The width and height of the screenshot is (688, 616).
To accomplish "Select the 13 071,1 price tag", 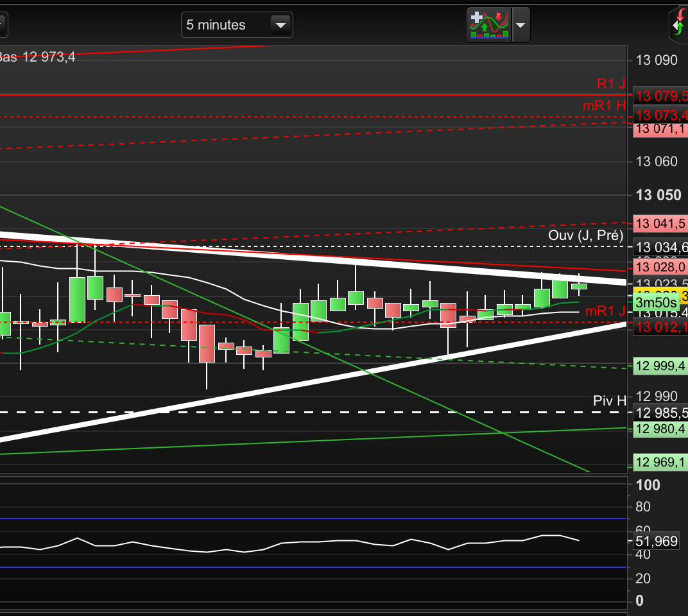I will [660, 129].
